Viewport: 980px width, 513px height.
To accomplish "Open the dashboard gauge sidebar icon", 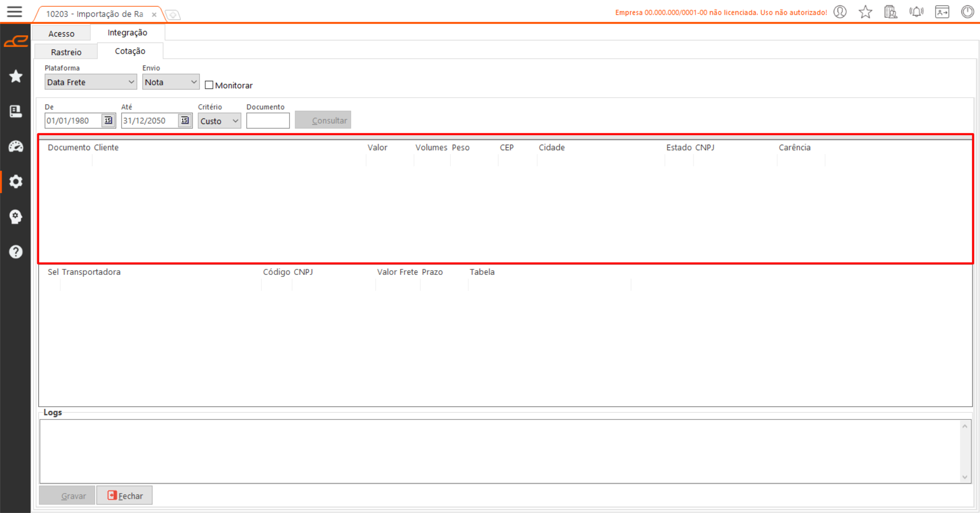I will [x=16, y=147].
